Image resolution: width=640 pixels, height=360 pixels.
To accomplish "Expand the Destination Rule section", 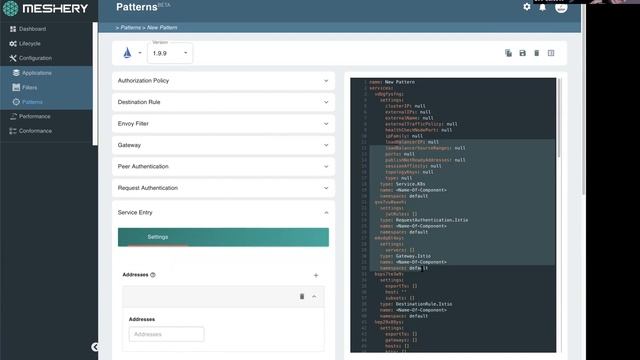I will coord(223,102).
